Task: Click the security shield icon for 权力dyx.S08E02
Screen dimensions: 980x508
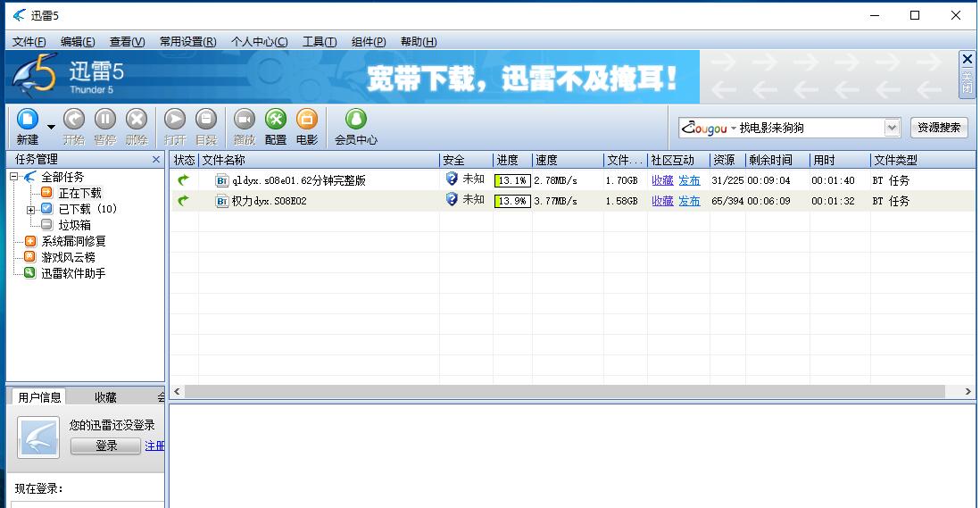Action: 452,200
